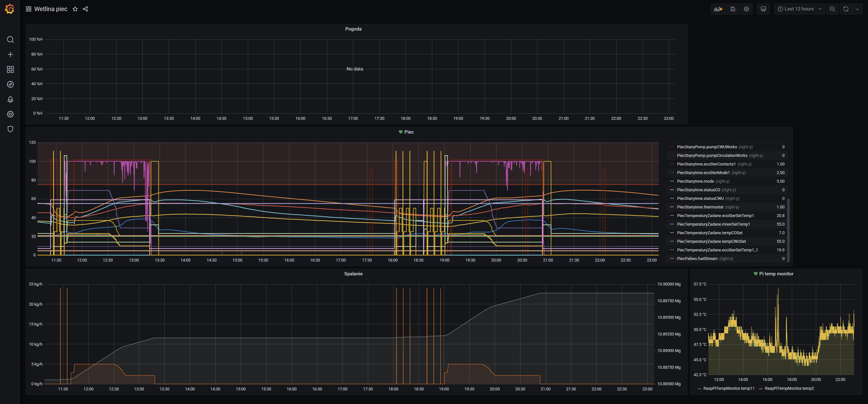Open the Grafana home logo

coord(10,9)
